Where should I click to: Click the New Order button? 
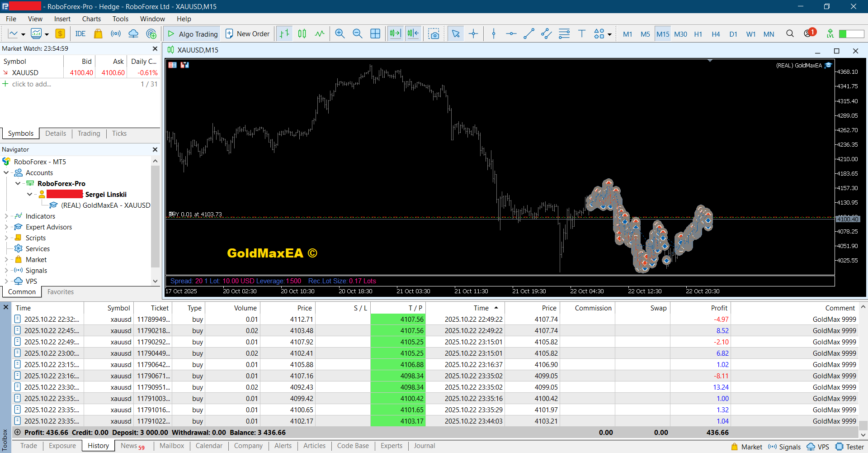pyautogui.click(x=248, y=34)
